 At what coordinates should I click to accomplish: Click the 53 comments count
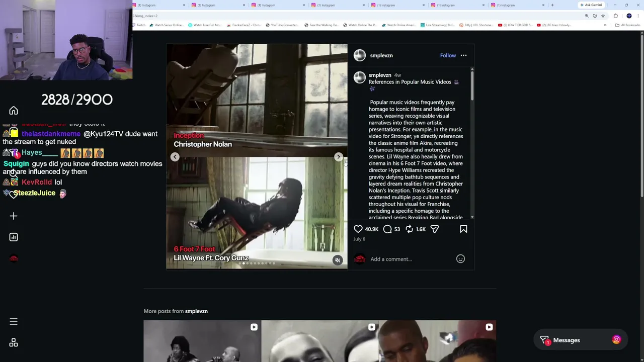click(397, 229)
